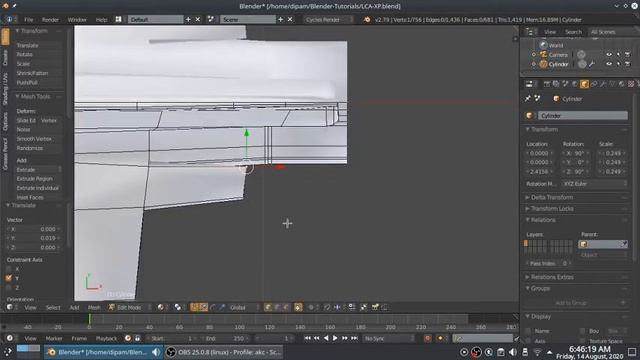Open Playback menu in timeline

coord(106,338)
